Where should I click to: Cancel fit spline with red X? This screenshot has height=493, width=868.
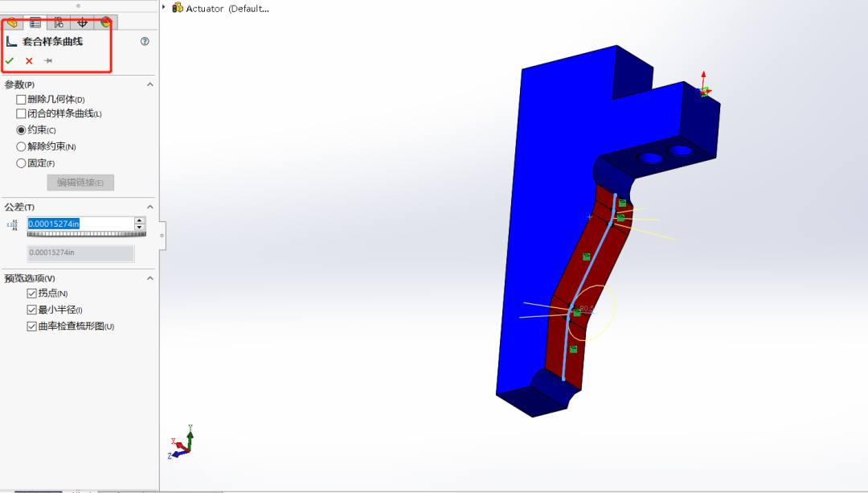click(30, 61)
